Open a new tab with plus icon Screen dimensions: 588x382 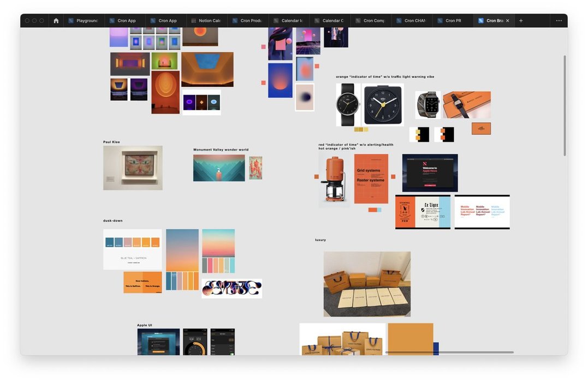[521, 21]
